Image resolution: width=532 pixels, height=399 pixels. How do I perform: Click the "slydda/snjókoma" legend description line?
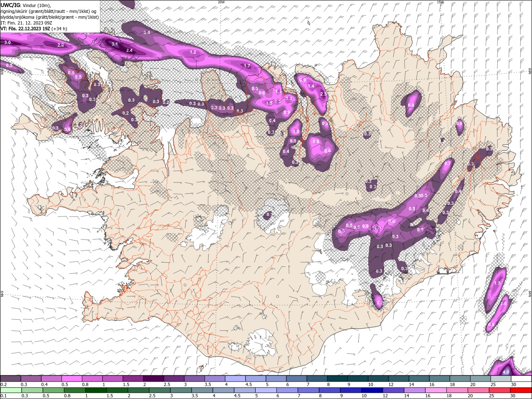(x=49, y=17)
